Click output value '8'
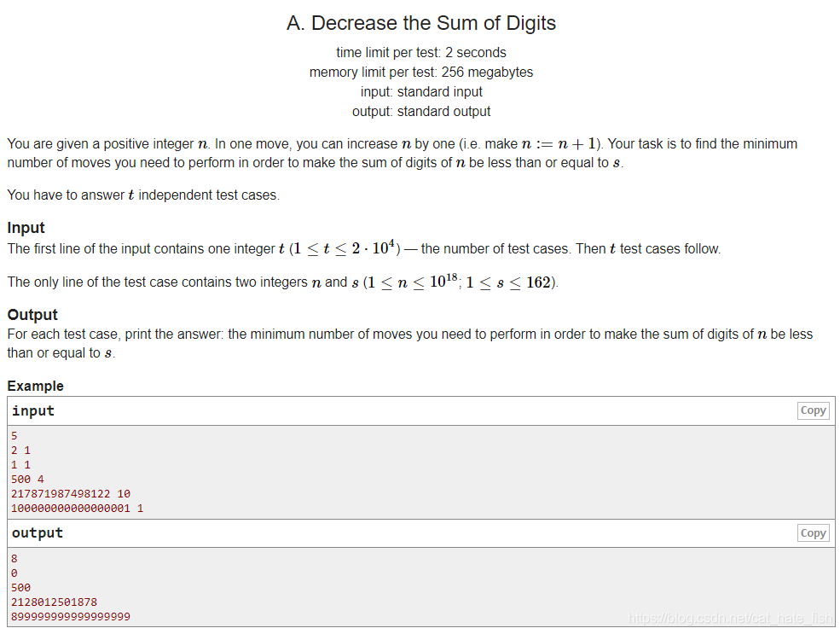The height and width of the screenshot is (634, 840). point(14,558)
